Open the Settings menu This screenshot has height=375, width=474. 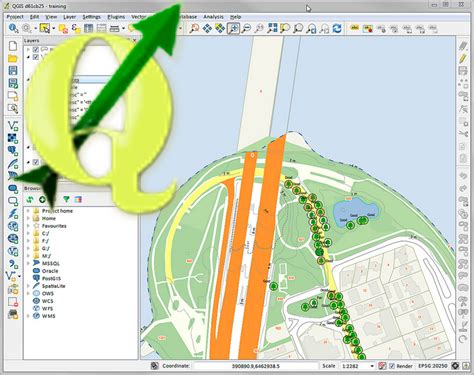point(92,17)
